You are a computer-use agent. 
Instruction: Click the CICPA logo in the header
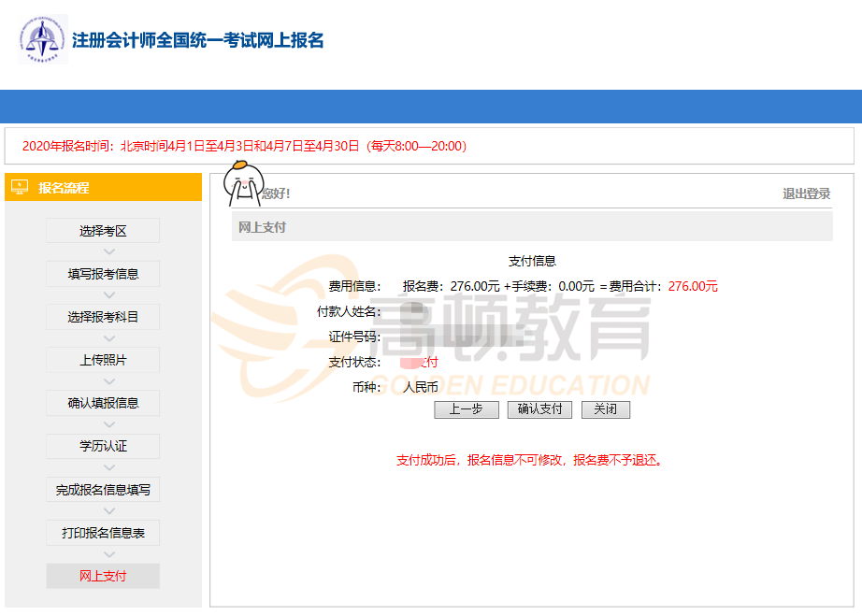click(x=43, y=40)
